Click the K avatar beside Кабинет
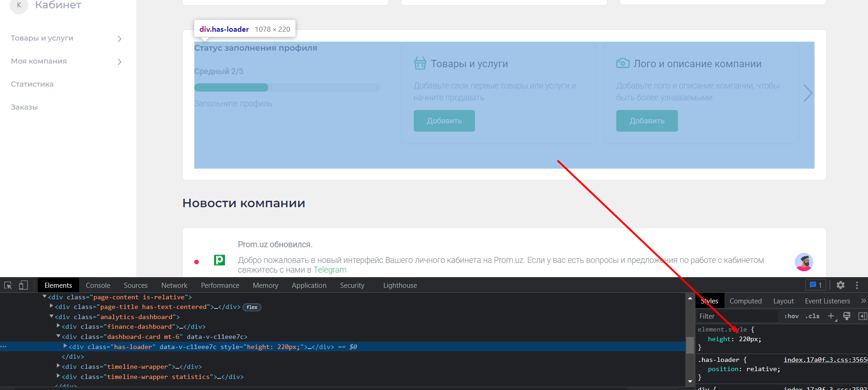 tap(19, 6)
